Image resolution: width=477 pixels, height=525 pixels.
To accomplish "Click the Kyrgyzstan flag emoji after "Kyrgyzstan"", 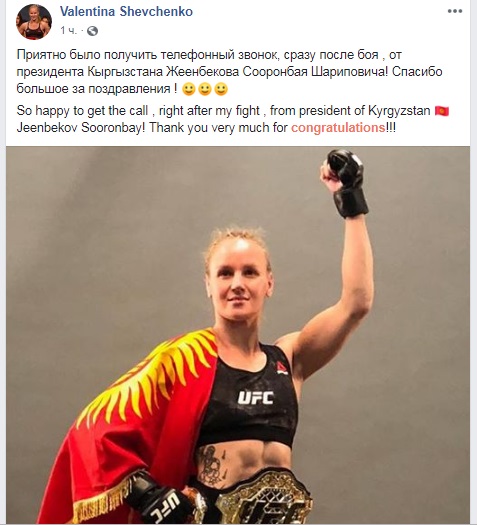I will pos(442,111).
